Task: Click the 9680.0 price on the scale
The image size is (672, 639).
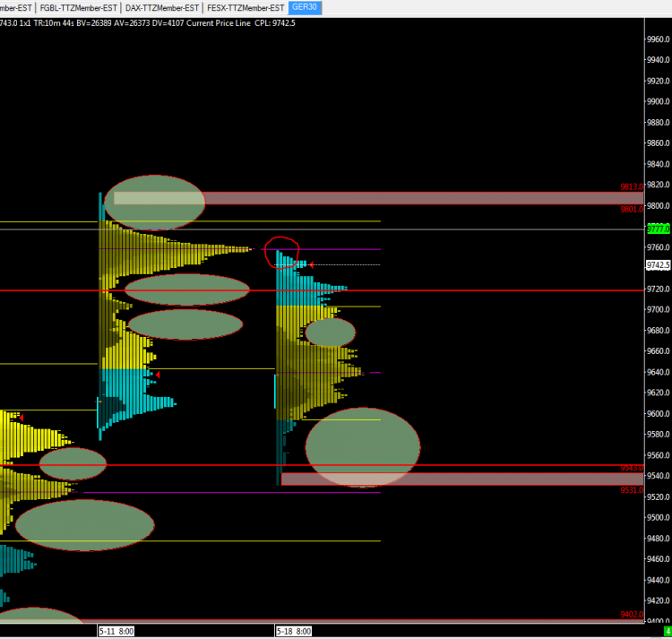Action: coord(658,331)
